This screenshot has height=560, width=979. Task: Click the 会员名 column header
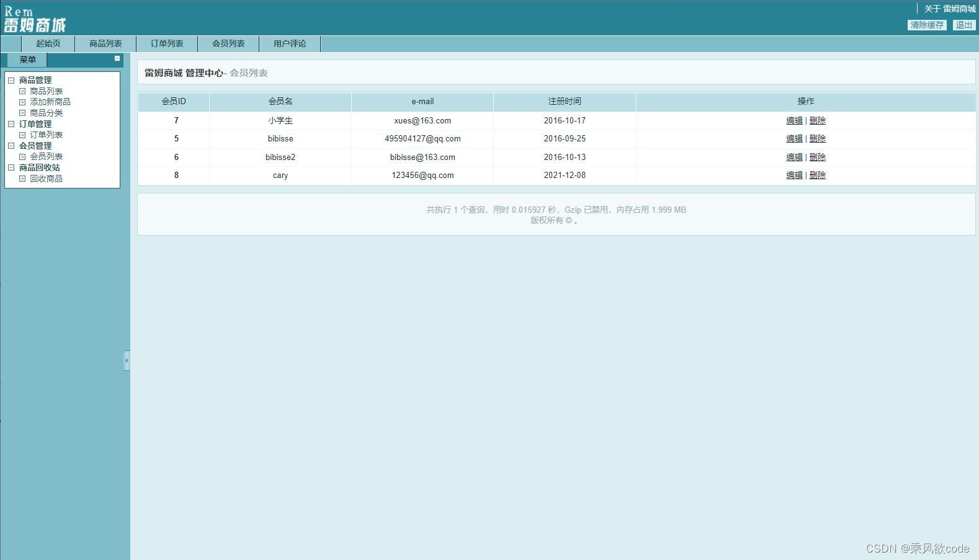point(280,102)
